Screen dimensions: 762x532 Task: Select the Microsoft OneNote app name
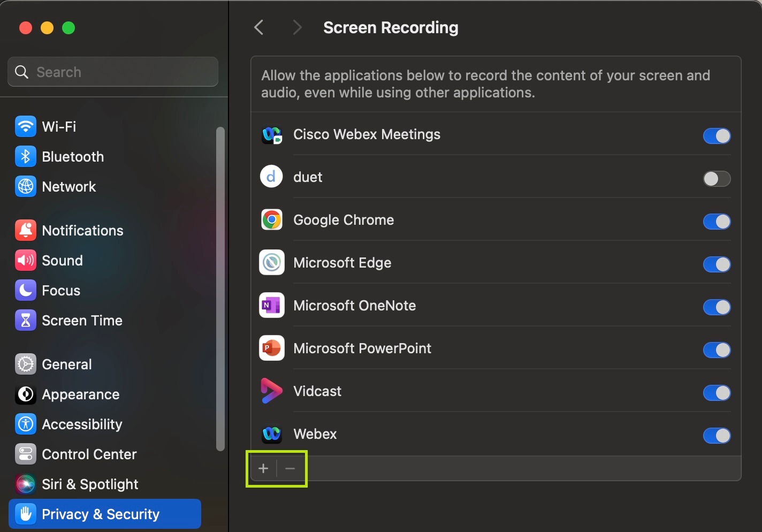click(355, 306)
